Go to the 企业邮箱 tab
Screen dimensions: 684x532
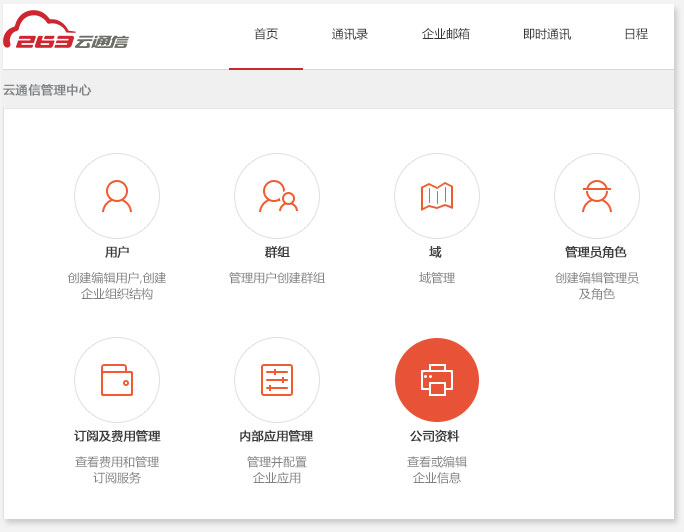tap(446, 34)
